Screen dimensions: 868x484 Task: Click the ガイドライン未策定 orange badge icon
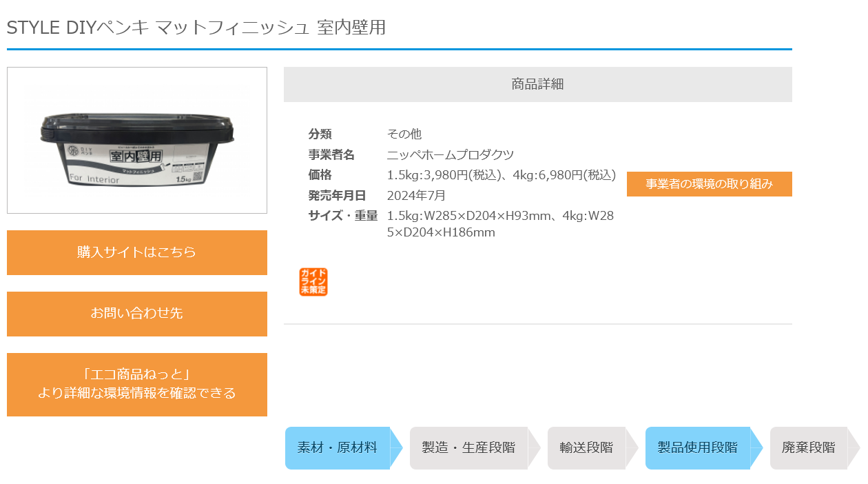pos(313,282)
